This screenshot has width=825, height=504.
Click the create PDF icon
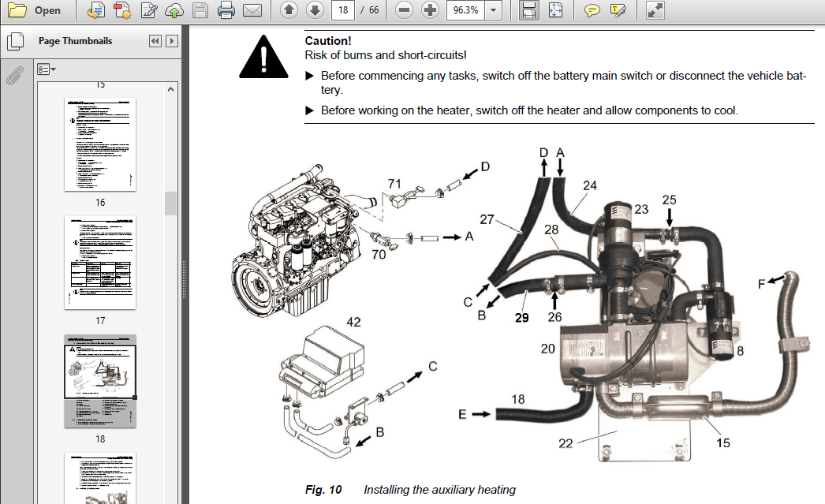[122, 10]
